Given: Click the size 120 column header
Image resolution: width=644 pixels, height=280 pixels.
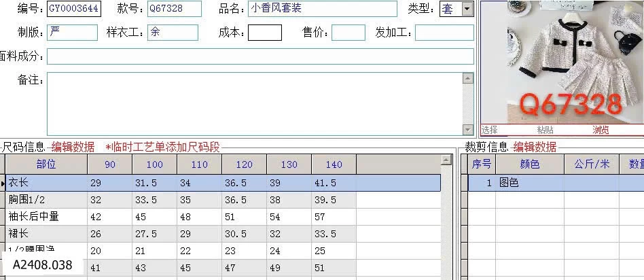Looking at the screenshot, I should (244, 164).
